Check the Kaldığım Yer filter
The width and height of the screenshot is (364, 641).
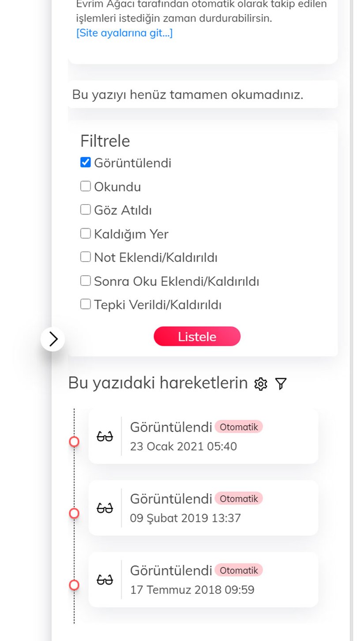tap(86, 233)
